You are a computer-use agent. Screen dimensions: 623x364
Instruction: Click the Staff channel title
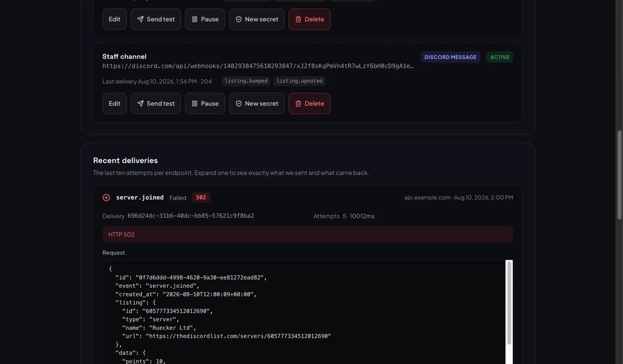[124, 56]
